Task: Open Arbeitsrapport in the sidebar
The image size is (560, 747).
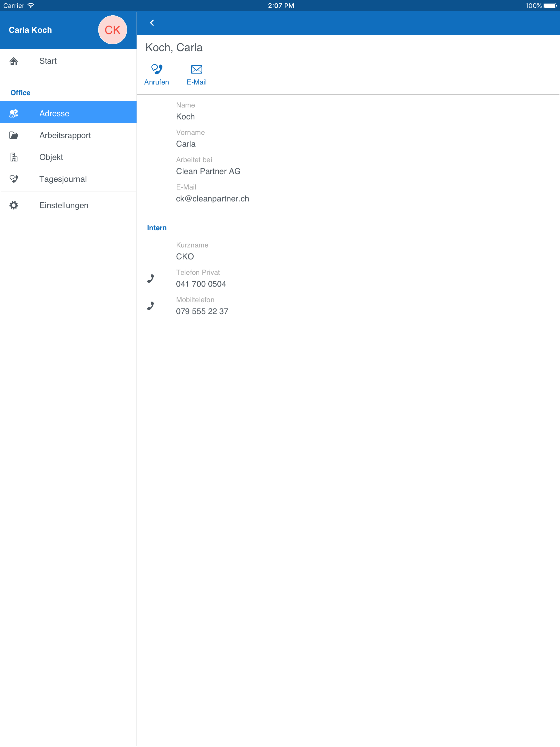Action: point(68,135)
